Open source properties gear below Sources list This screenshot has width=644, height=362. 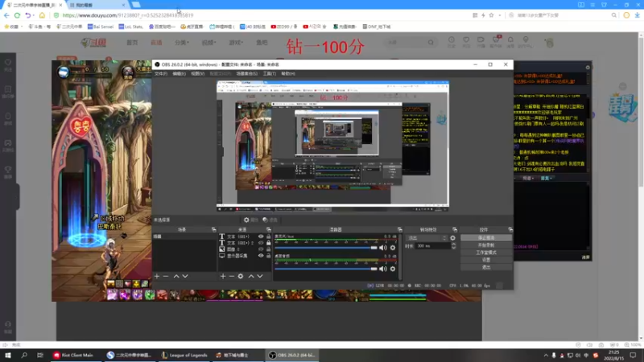241,276
